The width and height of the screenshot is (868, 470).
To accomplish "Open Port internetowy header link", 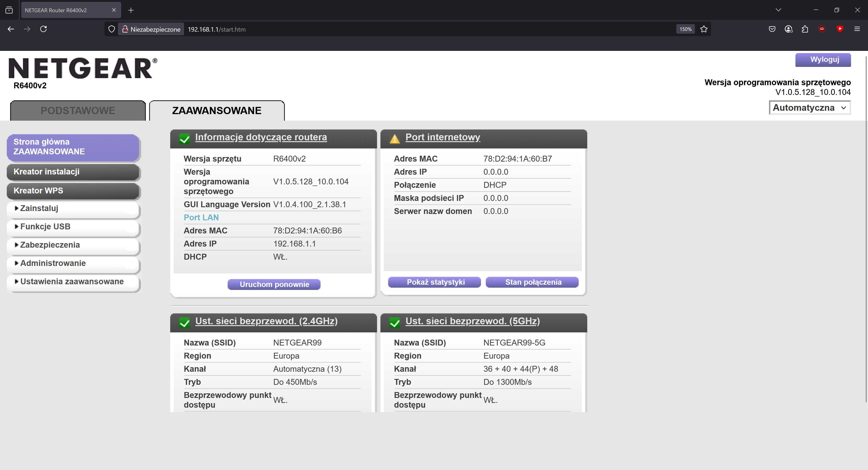I will click(x=443, y=137).
